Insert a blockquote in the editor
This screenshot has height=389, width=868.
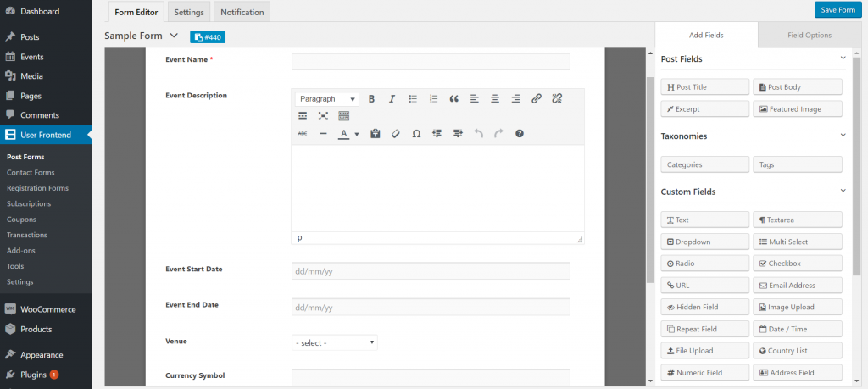pos(454,99)
